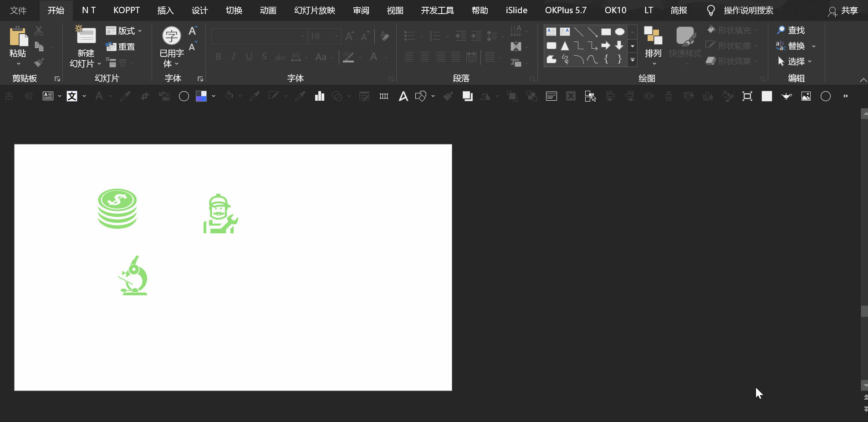Image resolution: width=868 pixels, height=422 pixels.
Task: Click the 排列 (Arrange) icon
Action: coord(653,36)
